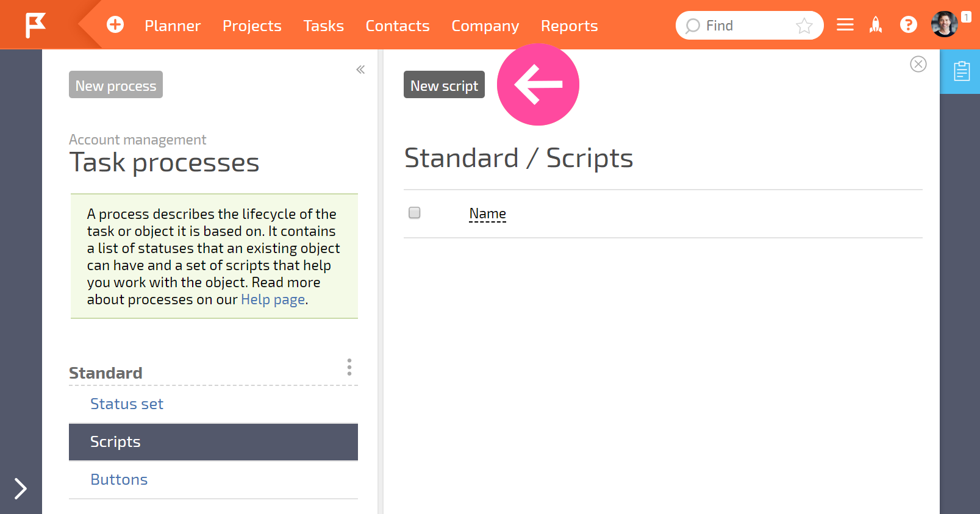Click the magnifier icon in Find box
The width and height of the screenshot is (980, 514).
692,26
